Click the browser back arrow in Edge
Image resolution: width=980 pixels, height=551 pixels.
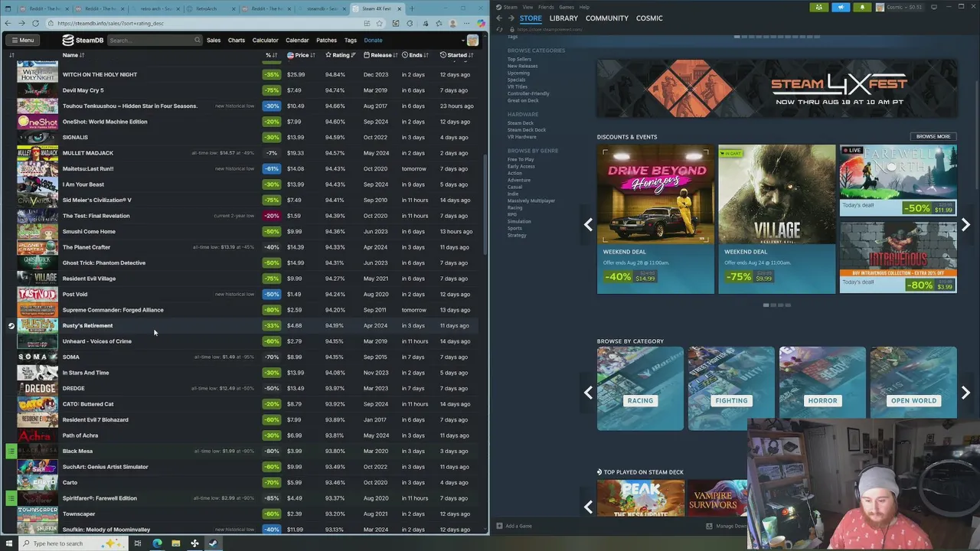[x=8, y=23]
